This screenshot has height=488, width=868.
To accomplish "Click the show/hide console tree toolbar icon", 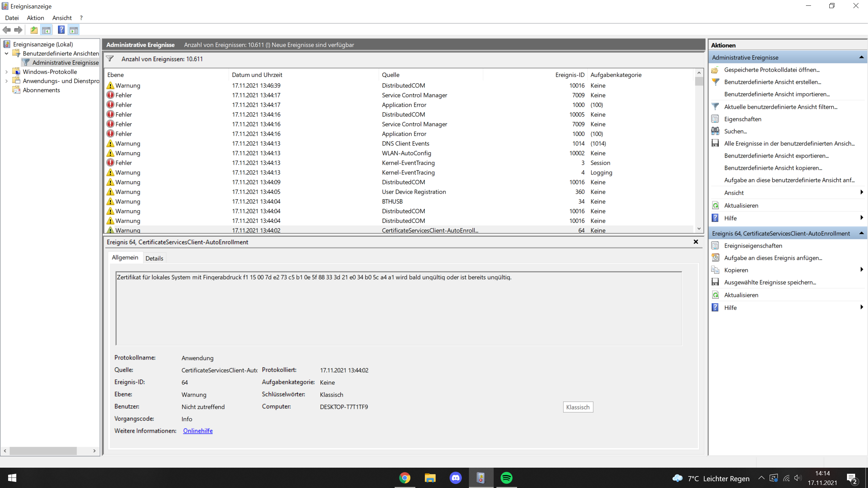I will 46,30.
